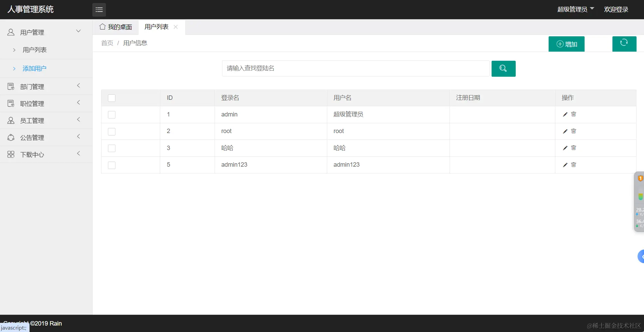Click the 用户管理 person icon
The height and width of the screenshot is (332, 644).
point(11,32)
